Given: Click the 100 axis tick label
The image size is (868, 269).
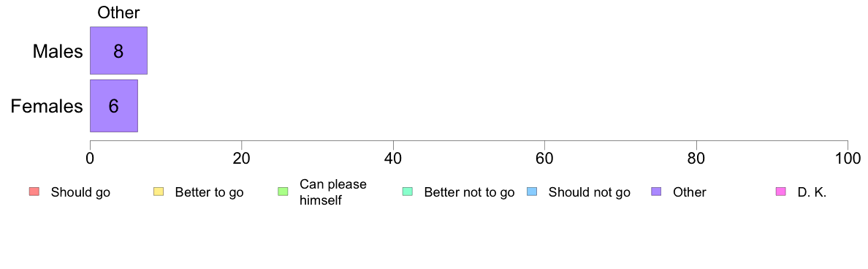Looking at the screenshot, I should [848, 158].
